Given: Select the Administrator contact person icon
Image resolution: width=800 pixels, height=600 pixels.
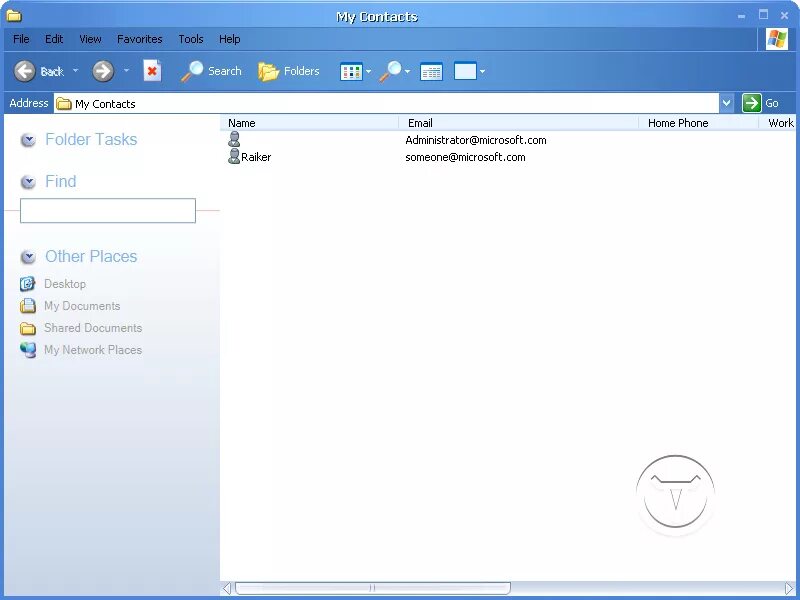Looking at the screenshot, I should coord(234,139).
